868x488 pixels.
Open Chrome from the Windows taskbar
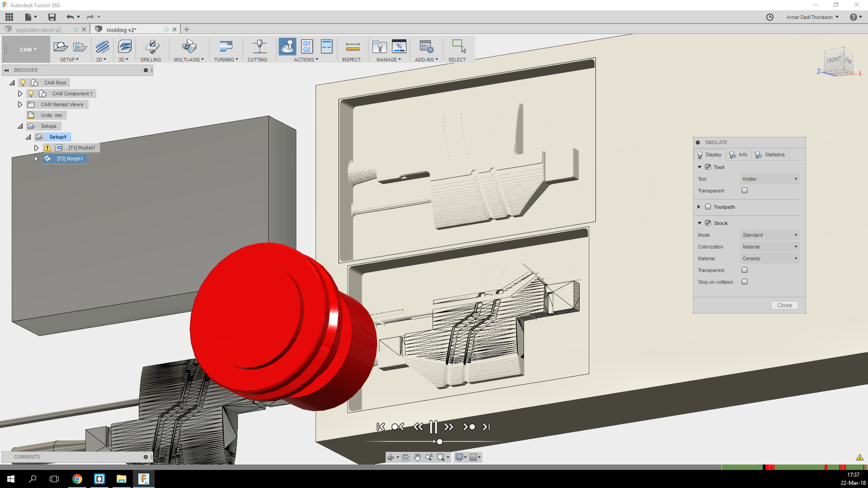[77, 479]
